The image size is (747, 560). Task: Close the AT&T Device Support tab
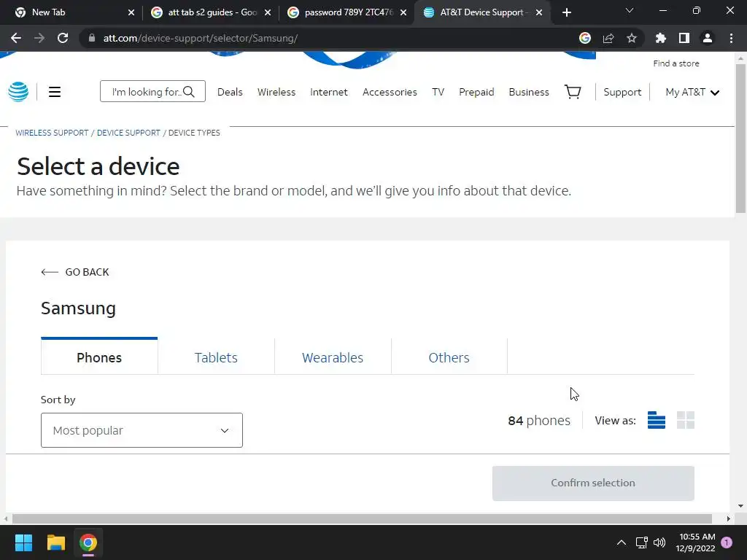pyautogui.click(x=539, y=12)
